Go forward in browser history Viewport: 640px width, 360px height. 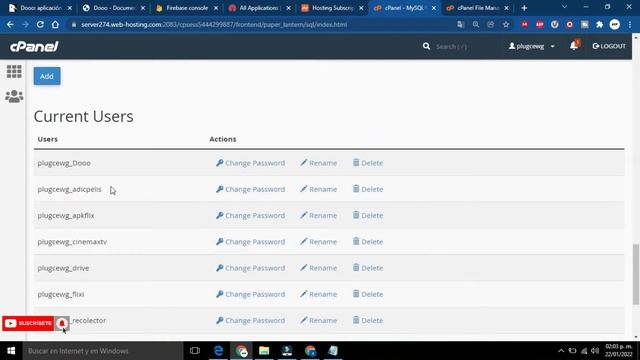[x=25, y=24]
